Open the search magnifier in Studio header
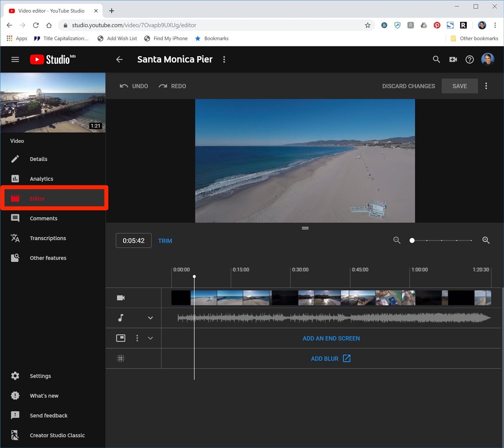 click(436, 60)
